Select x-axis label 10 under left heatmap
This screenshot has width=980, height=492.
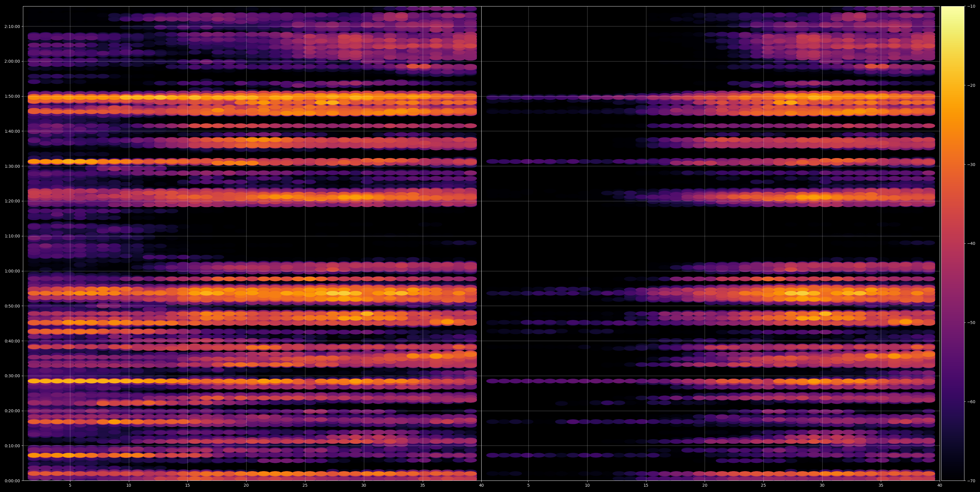[x=129, y=486]
